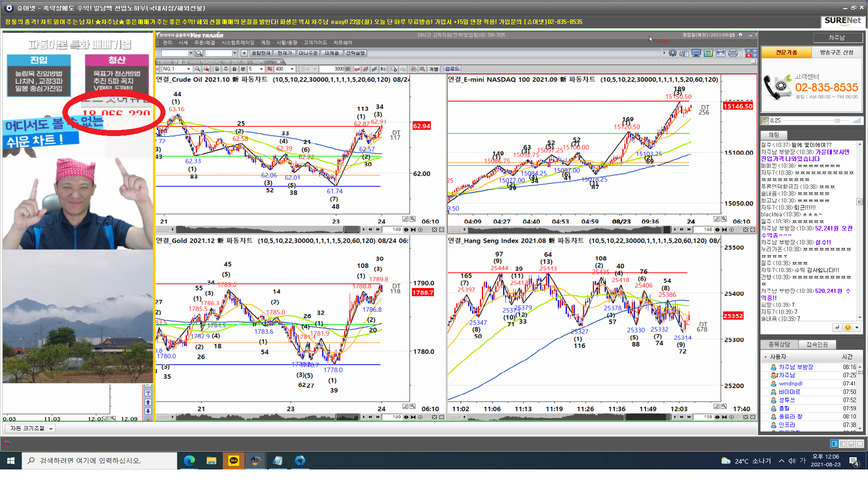Click the 미니주문 button

308,53
